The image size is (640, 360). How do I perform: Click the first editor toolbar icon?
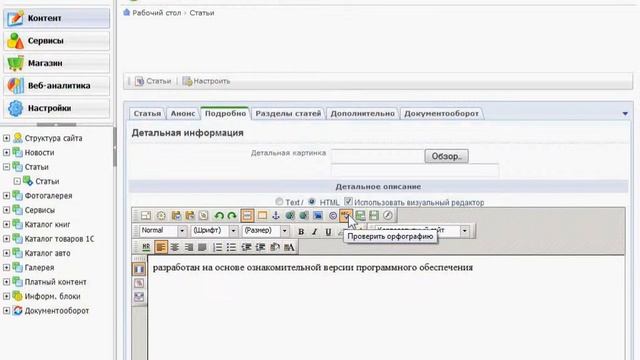click(x=146, y=216)
